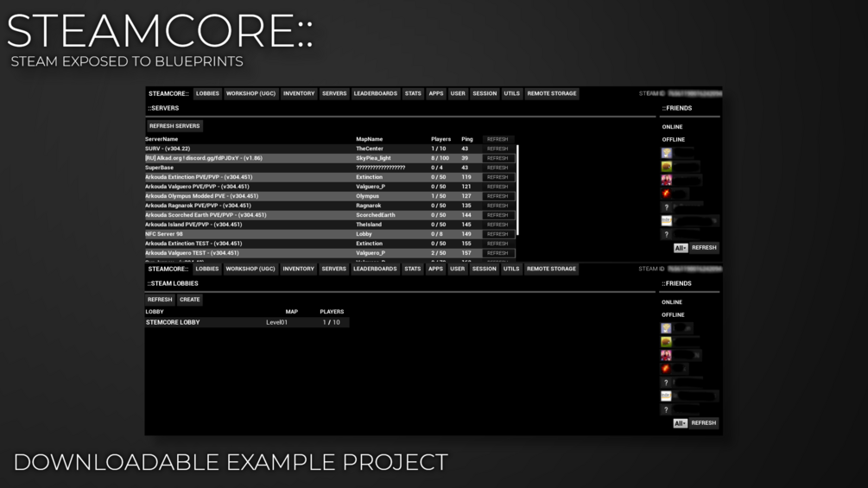Select the lavender avatar friend in upper Friends list

pyautogui.click(x=667, y=153)
